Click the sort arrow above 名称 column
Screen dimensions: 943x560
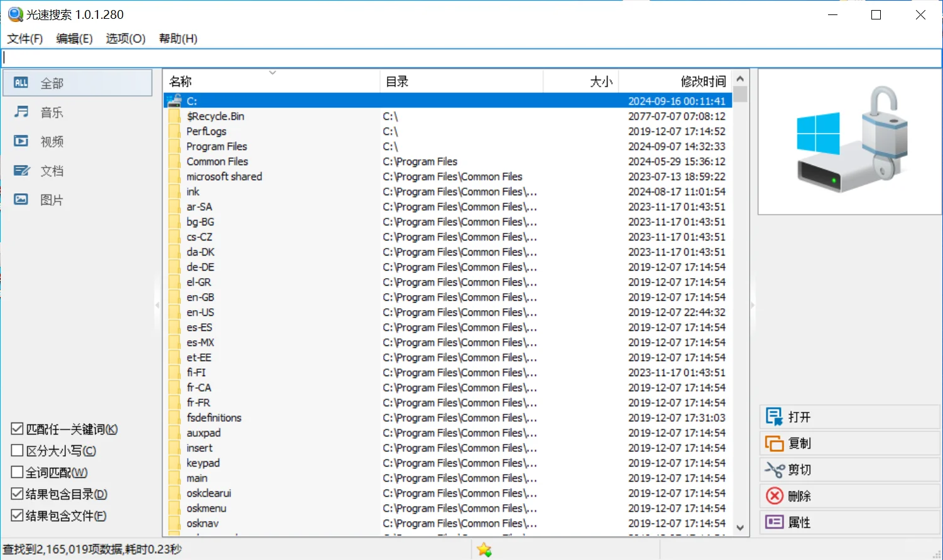click(x=273, y=73)
